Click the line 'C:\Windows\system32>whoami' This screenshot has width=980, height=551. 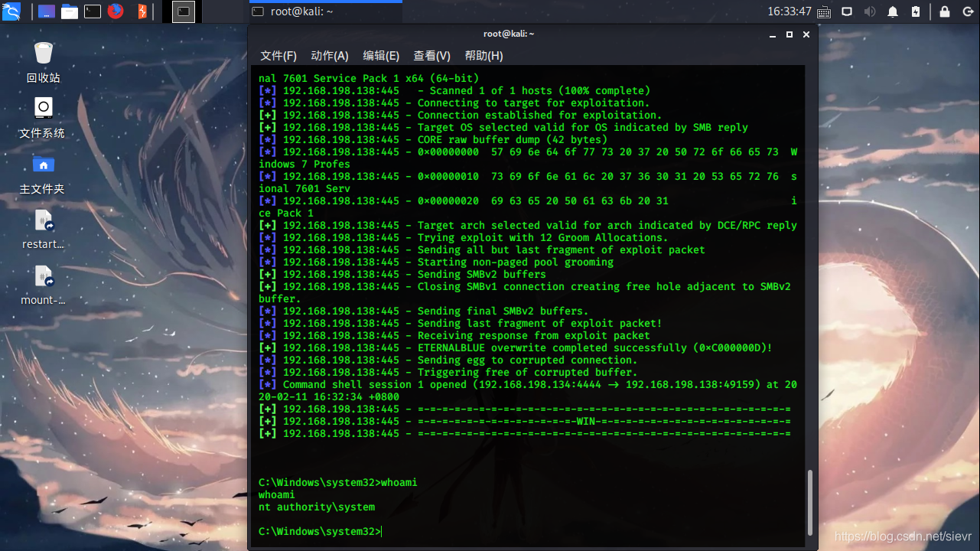[x=338, y=483]
